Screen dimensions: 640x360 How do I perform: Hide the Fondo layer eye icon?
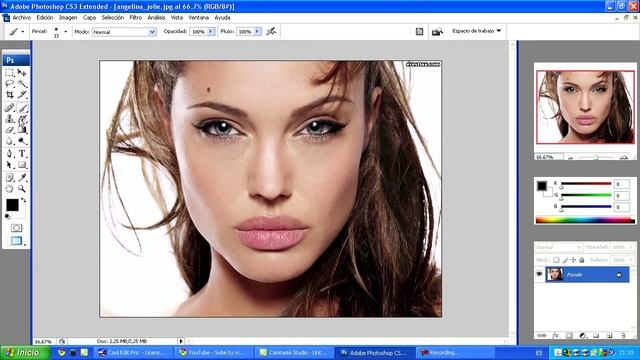(x=539, y=274)
